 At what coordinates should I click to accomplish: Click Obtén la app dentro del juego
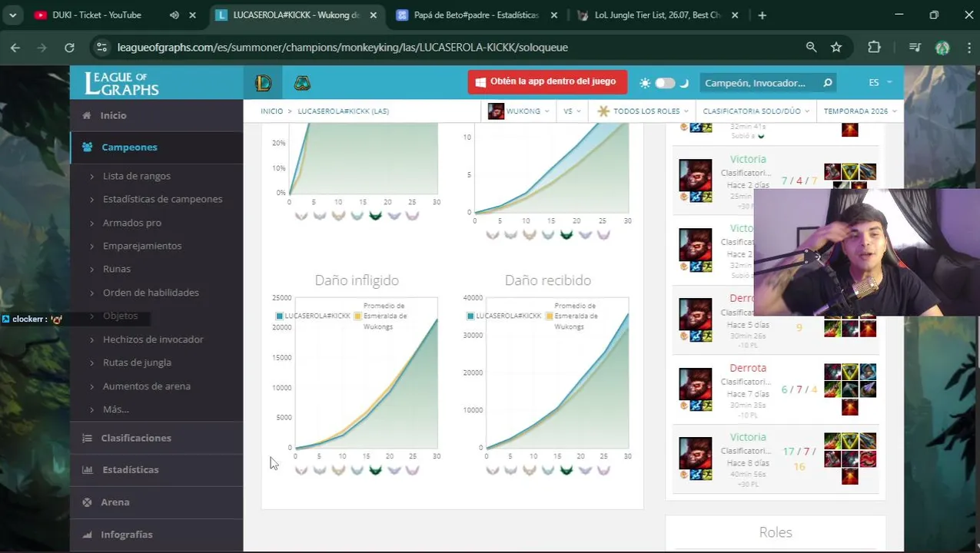tap(547, 82)
